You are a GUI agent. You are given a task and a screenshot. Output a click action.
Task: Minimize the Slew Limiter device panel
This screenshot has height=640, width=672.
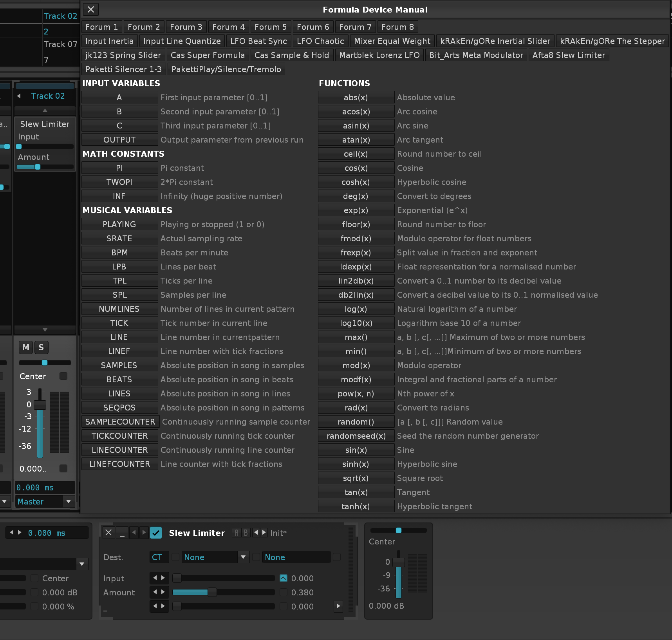pos(122,533)
